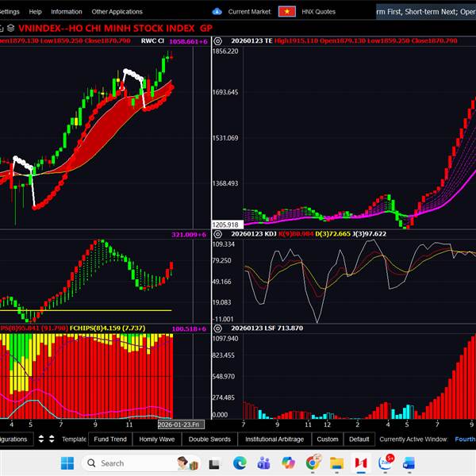
Task: Click the Windows taskbar Search field
Action: tap(127, 463)
